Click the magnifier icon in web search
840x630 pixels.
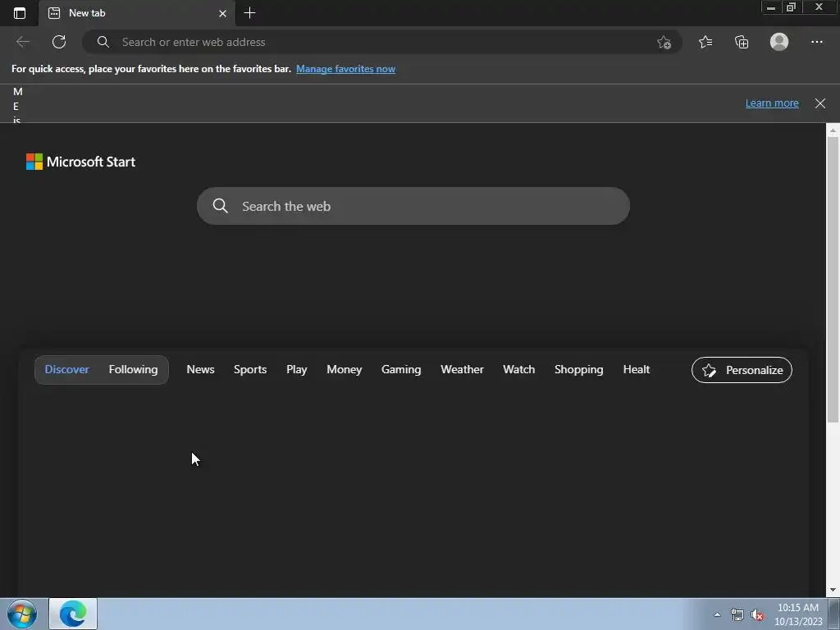point(220,206)
